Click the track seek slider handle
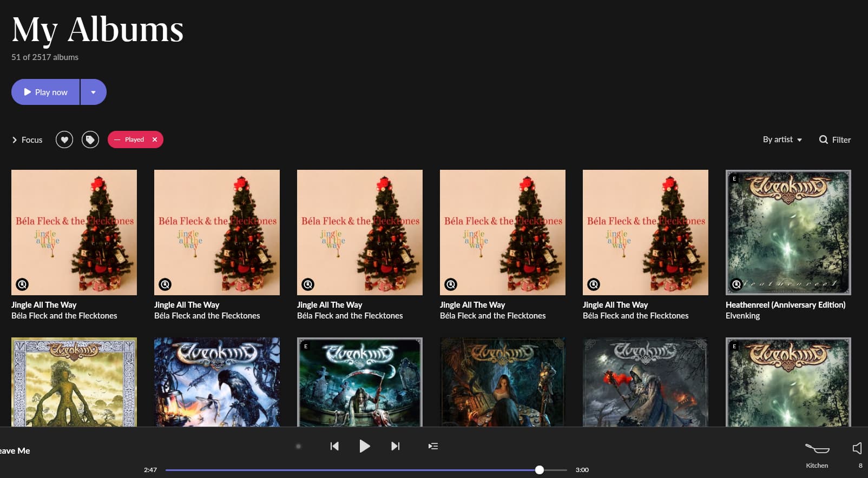The width and height of the screenshot is (868, 478). pos(540,470)
